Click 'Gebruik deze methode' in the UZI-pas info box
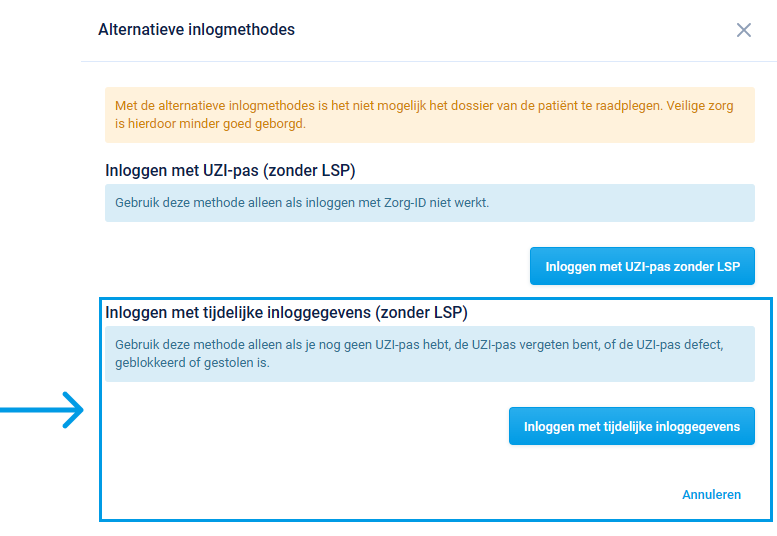The image size is (777, 536). [175, 203]
